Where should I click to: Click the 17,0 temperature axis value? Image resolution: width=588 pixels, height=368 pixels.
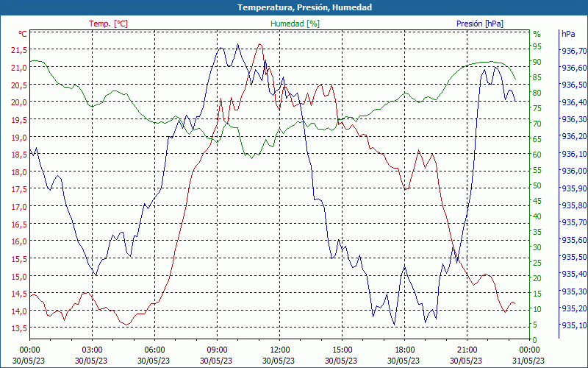pyautogui.click(x=19, y=207)
